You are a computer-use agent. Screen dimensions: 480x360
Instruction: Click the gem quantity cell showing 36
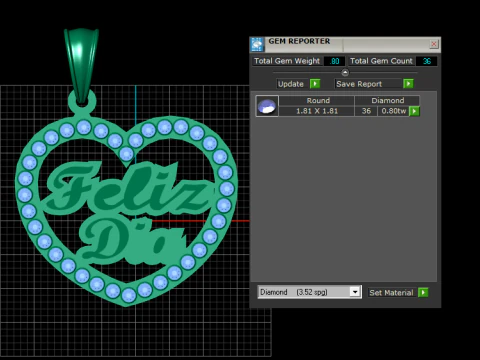point(366,111)
